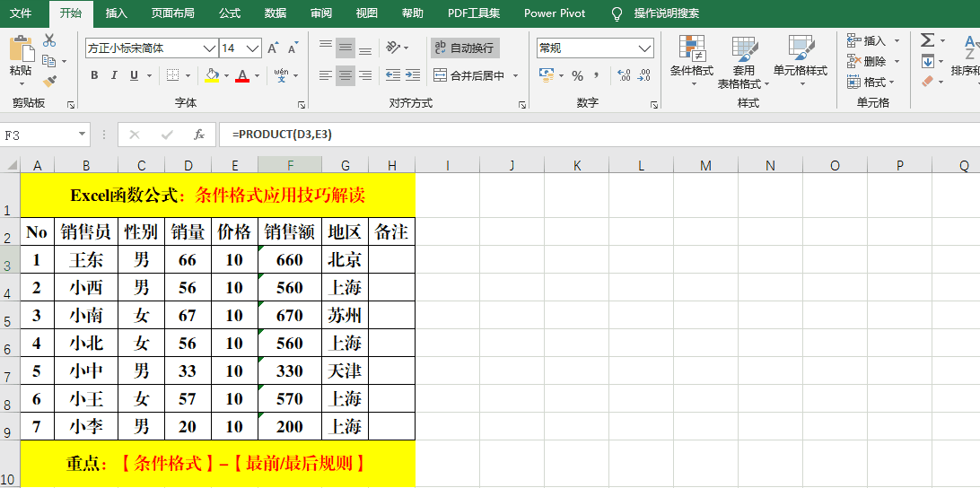980x488 pixels.
Task: Select the cell containing 北京
Action: tap(345, 260)
